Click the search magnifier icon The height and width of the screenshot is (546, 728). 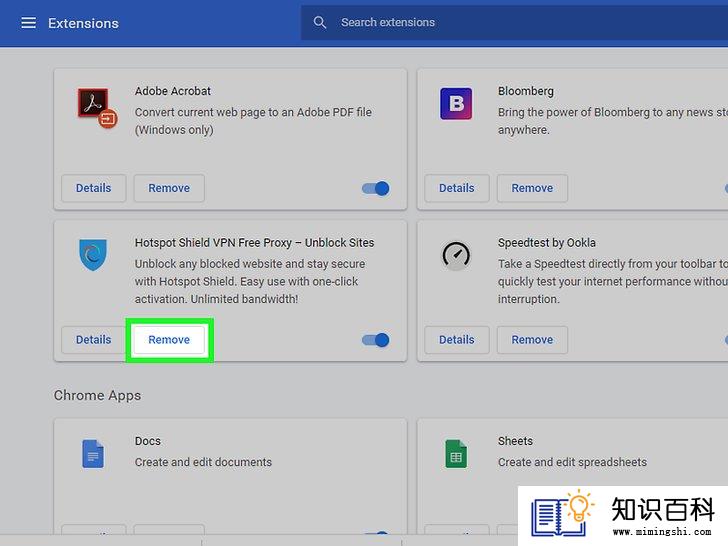319,22
